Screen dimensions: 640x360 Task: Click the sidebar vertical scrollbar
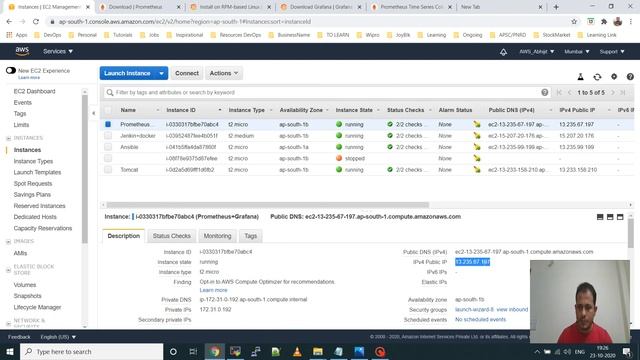tap(85, 169)
